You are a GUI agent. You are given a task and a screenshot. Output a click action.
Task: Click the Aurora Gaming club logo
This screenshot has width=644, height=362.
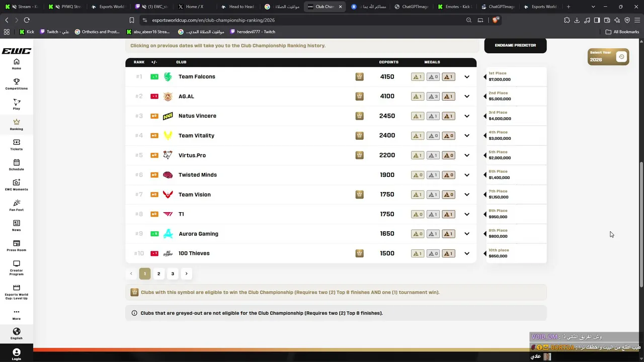[168, 234]
